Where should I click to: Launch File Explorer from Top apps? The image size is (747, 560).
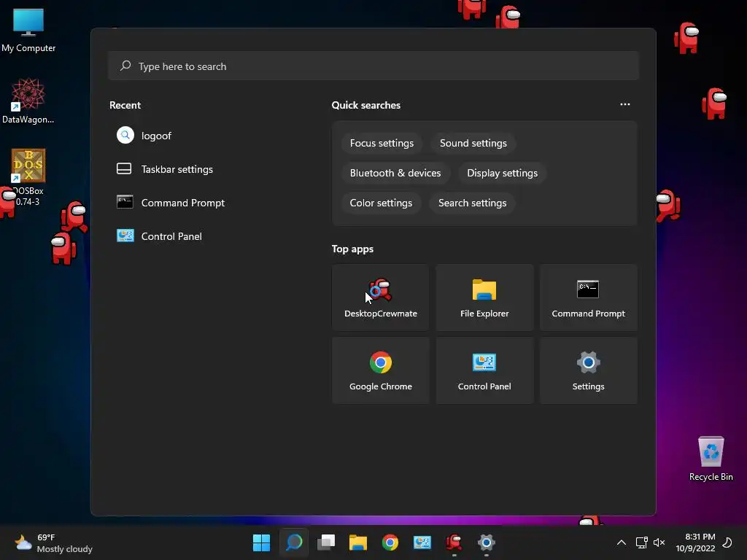point(484,297)
